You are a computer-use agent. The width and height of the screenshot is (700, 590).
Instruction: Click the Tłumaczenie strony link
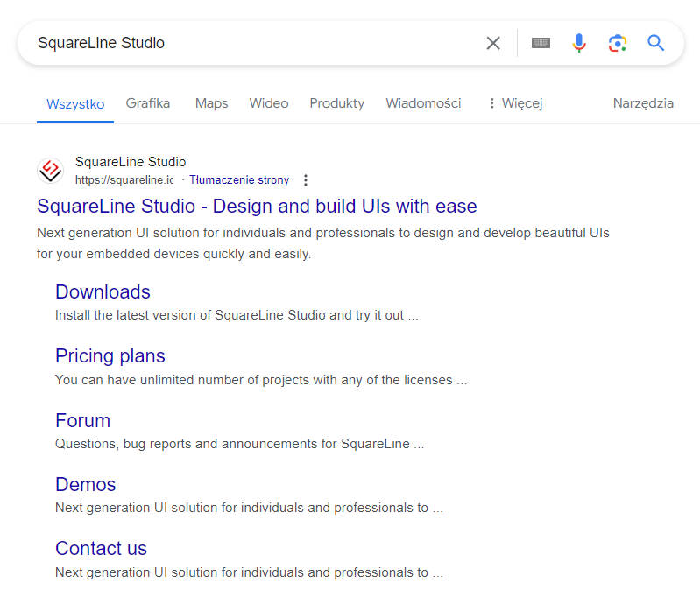click(239, 180)
